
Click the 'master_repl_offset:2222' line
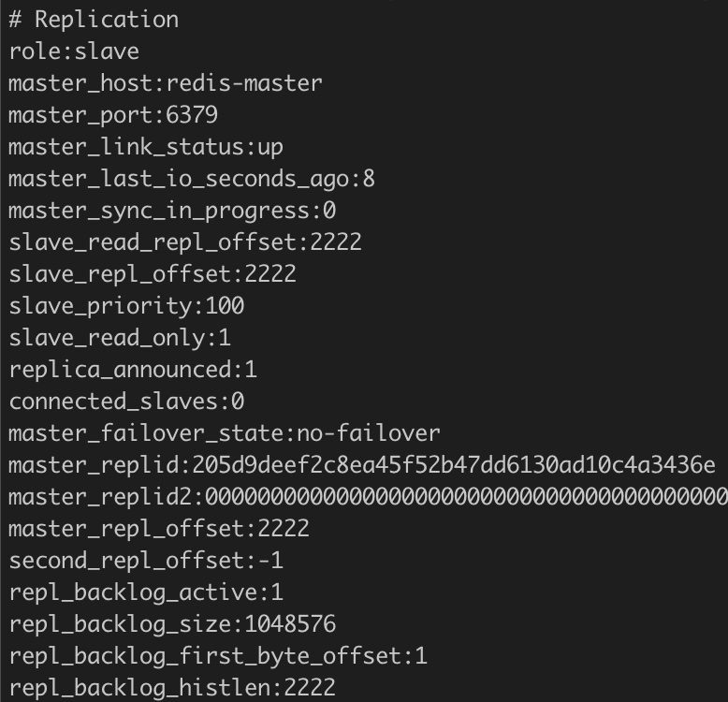point(159,529)
